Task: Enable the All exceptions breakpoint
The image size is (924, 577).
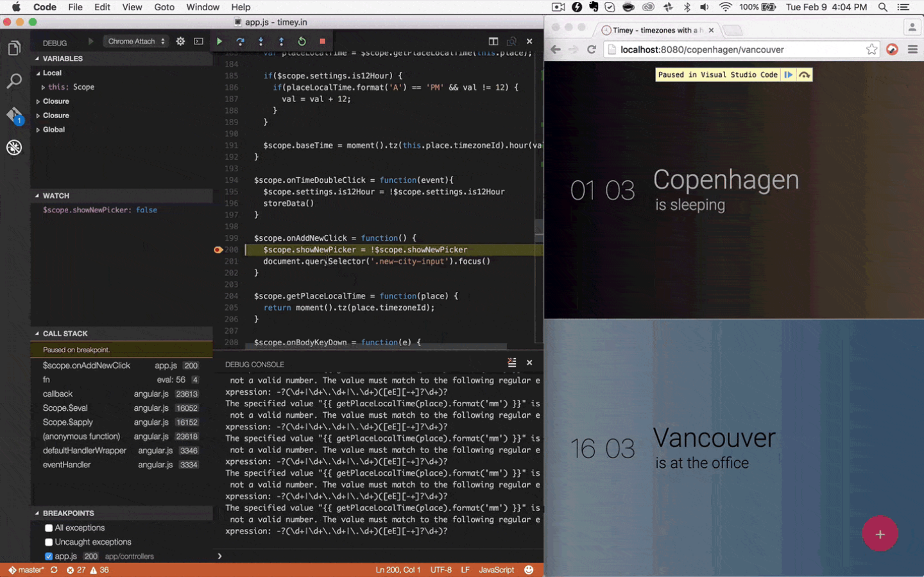Action: (47, 528)
